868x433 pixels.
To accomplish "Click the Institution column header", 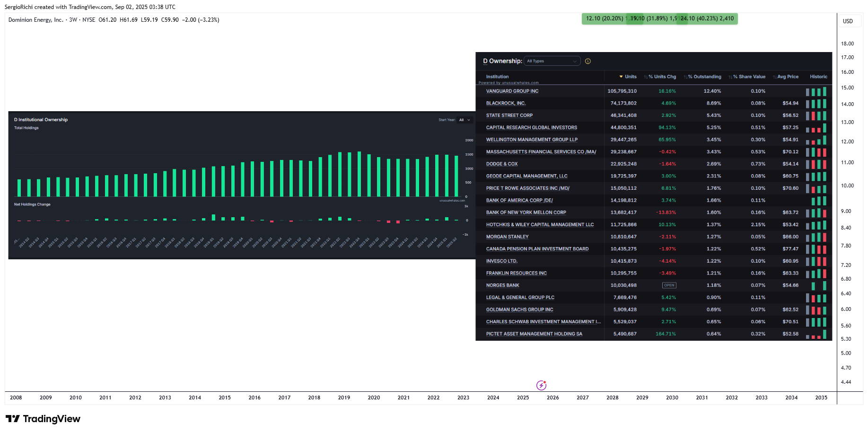I will pos(497,77).
